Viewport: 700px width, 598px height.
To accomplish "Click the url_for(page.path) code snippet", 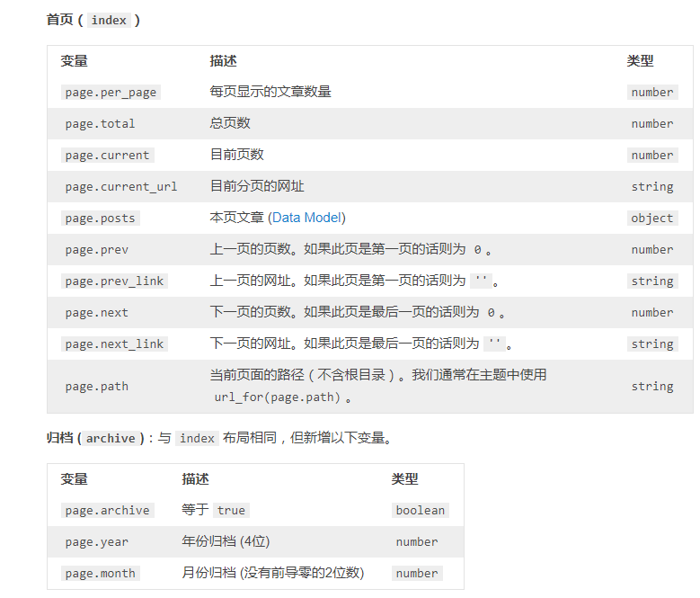I will pos(277,397).
